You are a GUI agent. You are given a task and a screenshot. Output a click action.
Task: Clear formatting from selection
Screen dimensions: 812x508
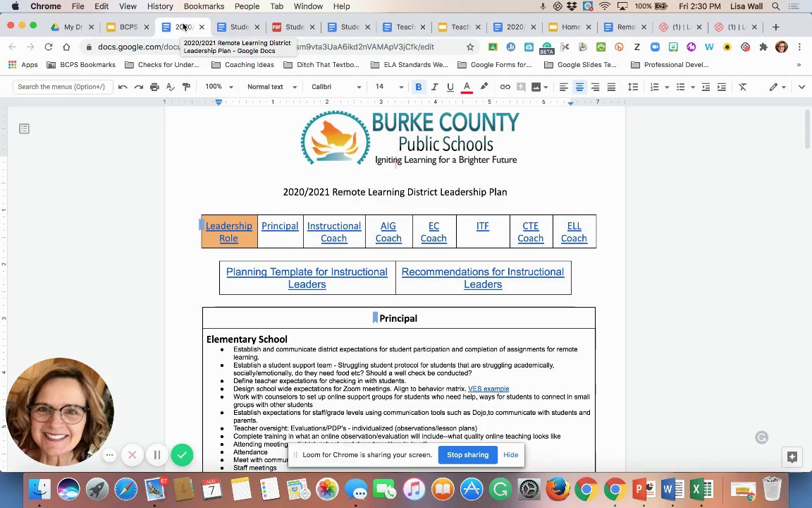(x=743, y=87)
